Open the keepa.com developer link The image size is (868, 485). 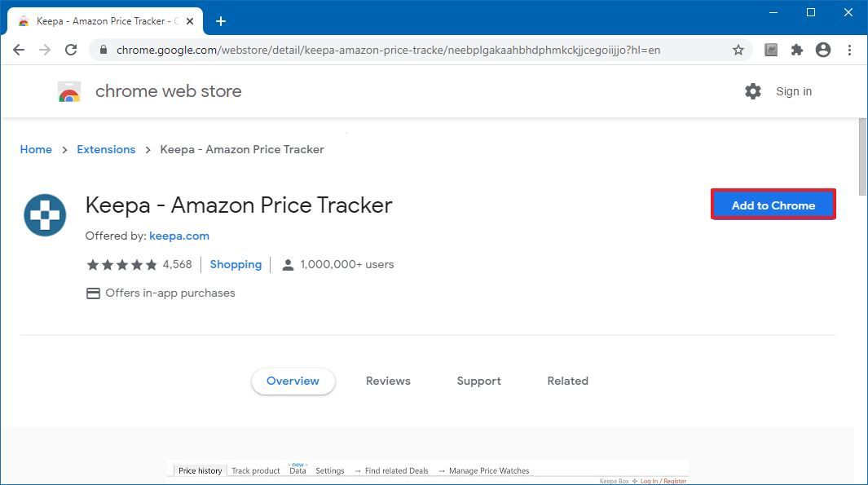[179, 236]
